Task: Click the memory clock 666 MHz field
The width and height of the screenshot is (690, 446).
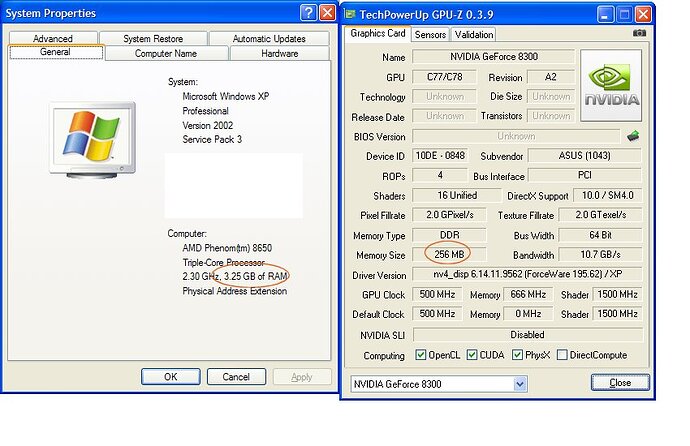Action: [x=528, y=294]
